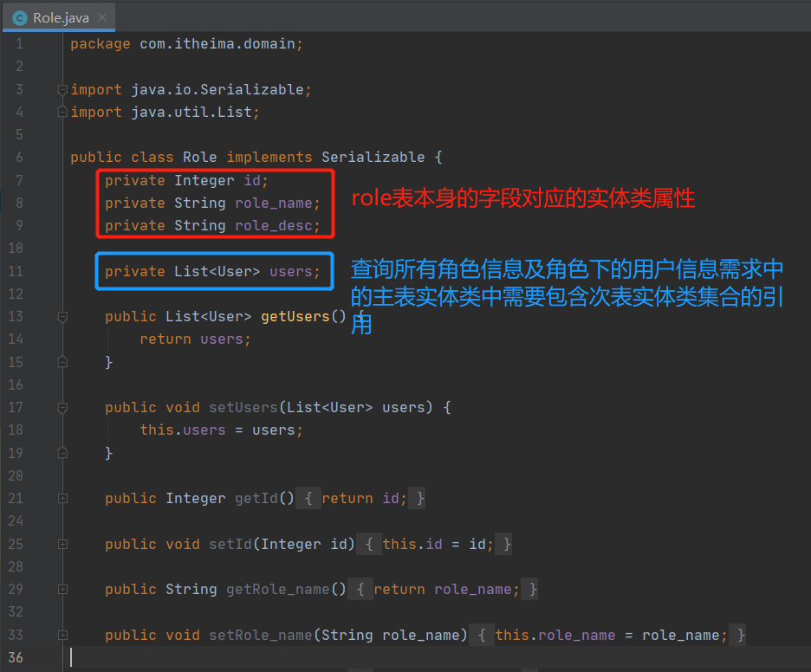811x672 pixels.
Task: Click the getUsers method name
Action: (295, 316)
